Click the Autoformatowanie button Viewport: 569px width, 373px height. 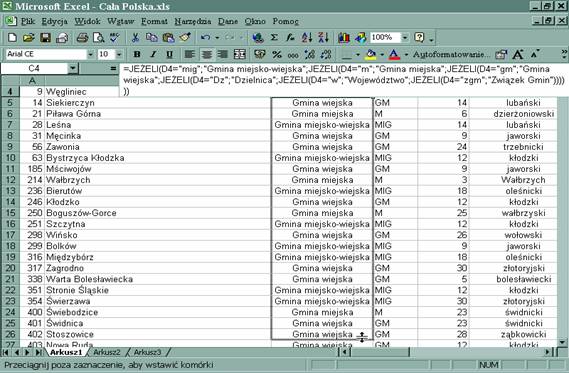pos(451,54)
